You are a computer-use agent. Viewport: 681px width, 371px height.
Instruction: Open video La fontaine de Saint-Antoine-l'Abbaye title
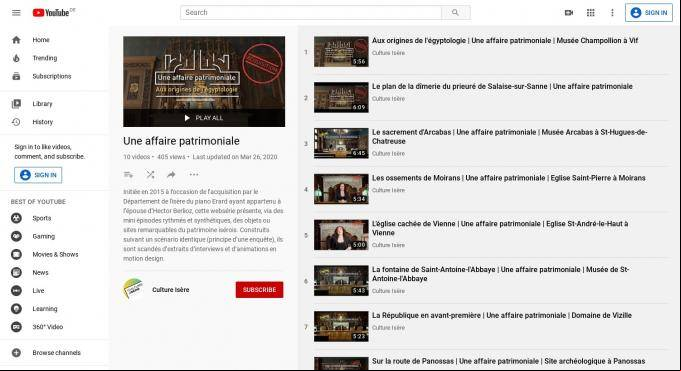pyautogui.click(x=500, y=274)
